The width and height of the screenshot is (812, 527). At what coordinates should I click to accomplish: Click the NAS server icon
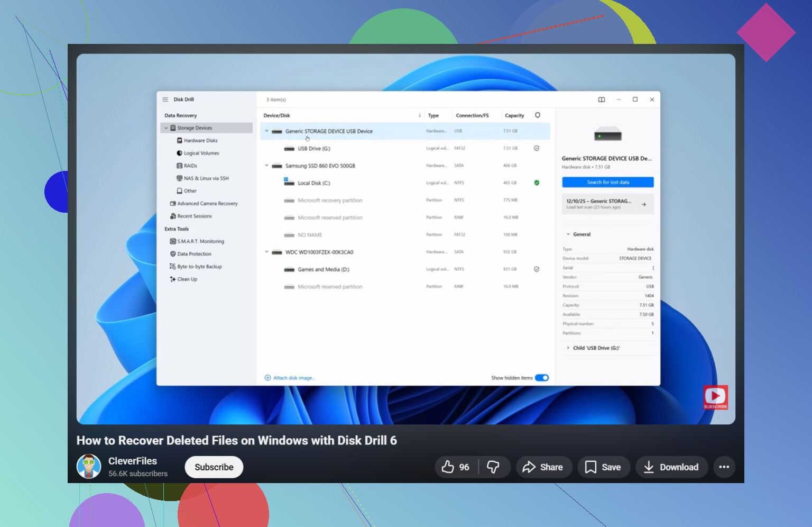coord(179,178)
